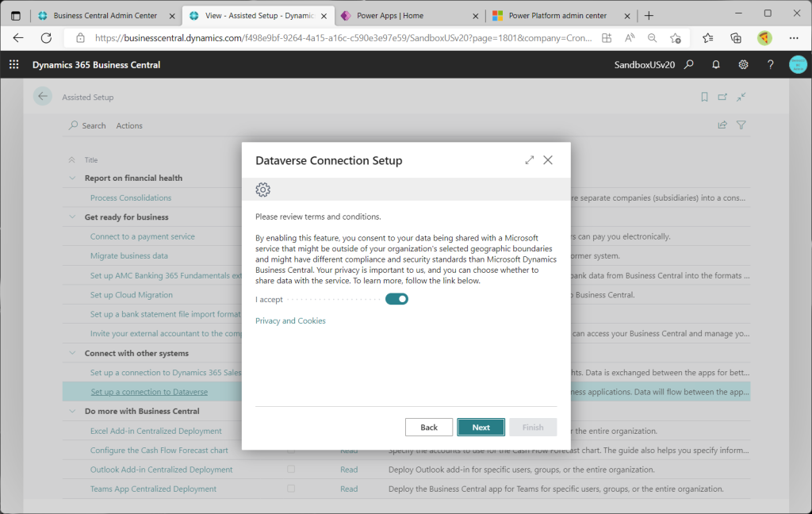
Task: Click the gear icon in the dialog
Action: tap(263, 190)
